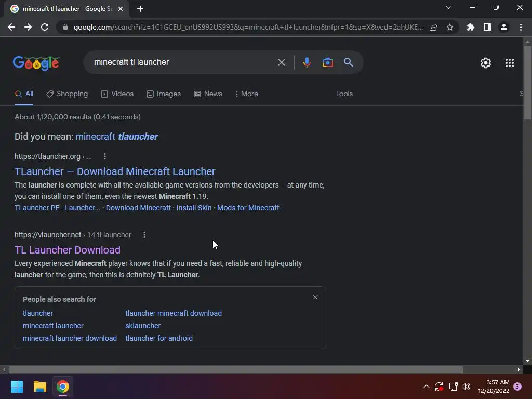Open the Chrome profile icon
This screenshot has width=532, height=399.
tap(504, 27)
